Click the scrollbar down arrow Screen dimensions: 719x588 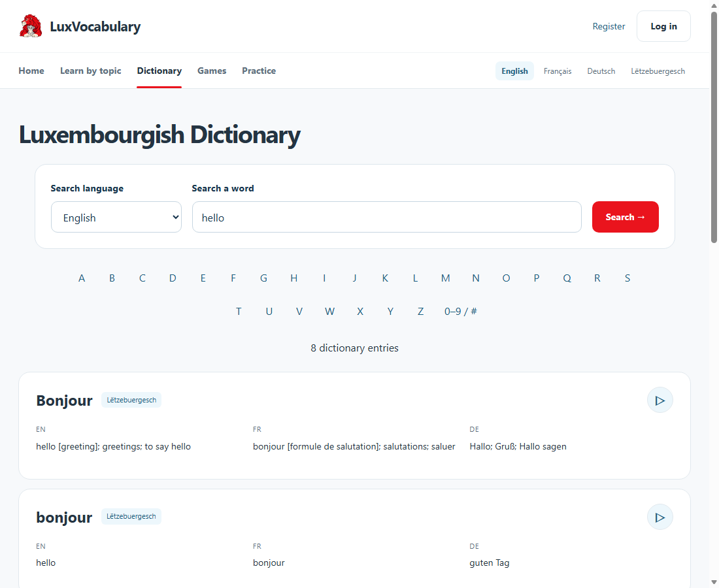click(x=714, y=583)
